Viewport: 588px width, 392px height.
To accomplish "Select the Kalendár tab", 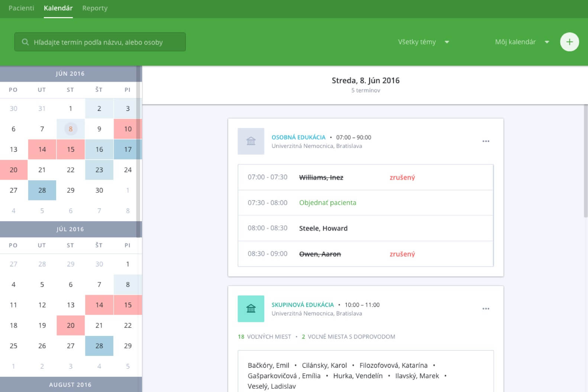I will [x=58, y=8].
